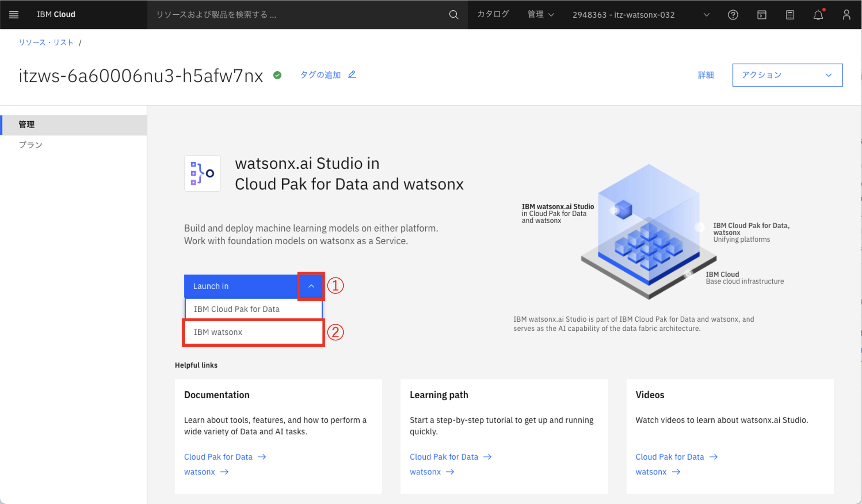Focus the resource and product search field
Viewport: 862px width, 504px height.
299,15
